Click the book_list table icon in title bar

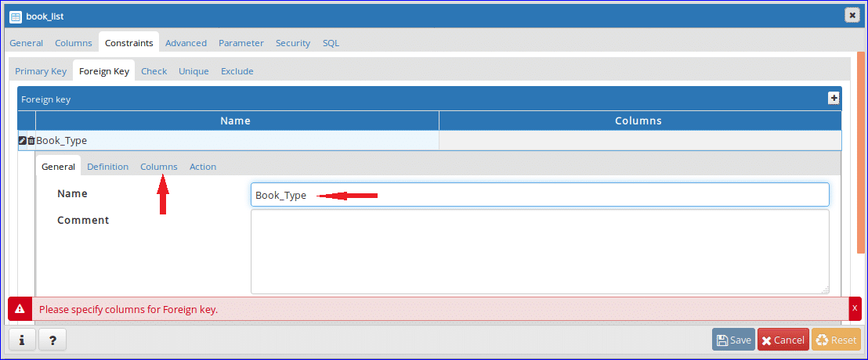16,16
